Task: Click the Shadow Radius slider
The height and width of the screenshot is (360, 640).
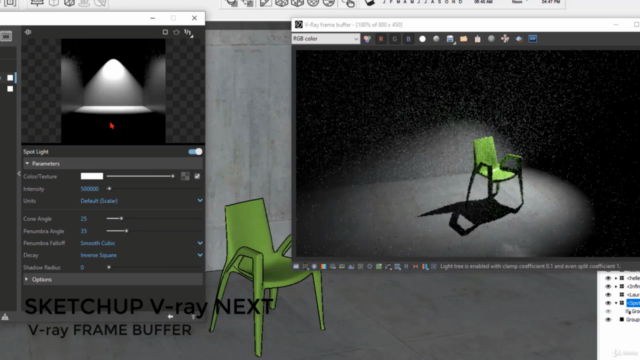Action: (x=154, y=267)
